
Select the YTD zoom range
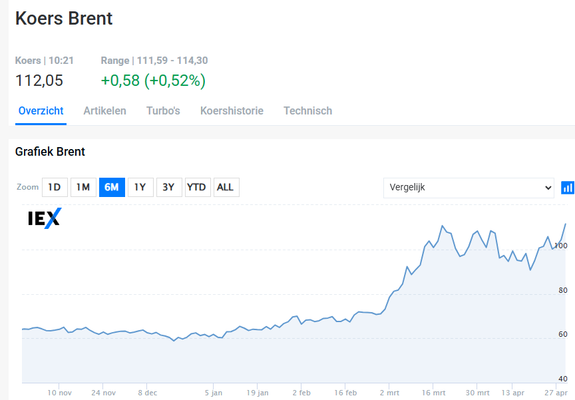[x=198, y=187]
